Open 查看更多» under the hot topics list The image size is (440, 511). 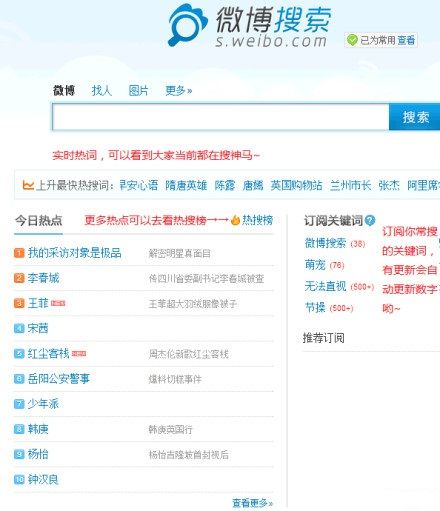pyautogui.click(x=252, y=502)
